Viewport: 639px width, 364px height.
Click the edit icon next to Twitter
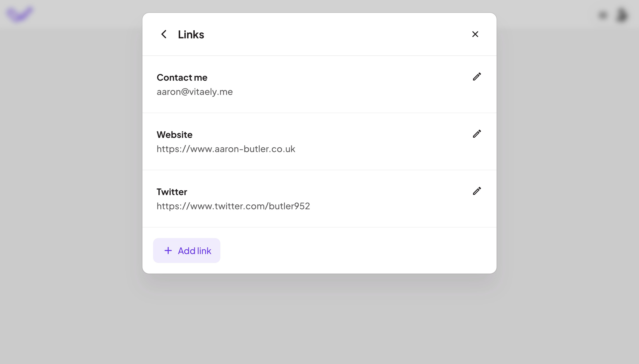(x=477, y=191)
